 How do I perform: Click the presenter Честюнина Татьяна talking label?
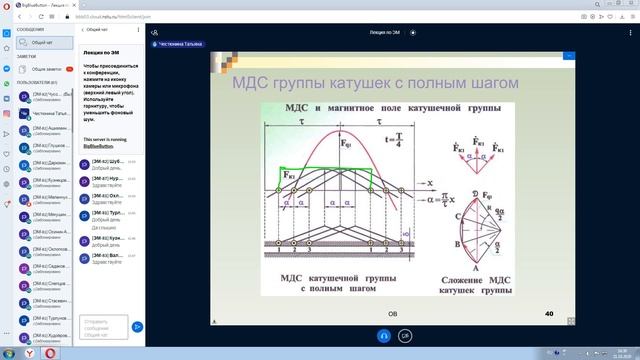[178, 44]
